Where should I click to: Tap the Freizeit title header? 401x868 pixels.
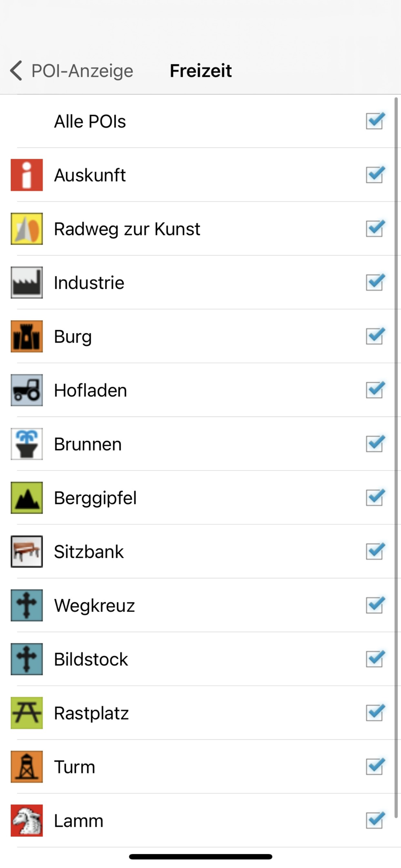pyautogui.click(x=200, y=71)
